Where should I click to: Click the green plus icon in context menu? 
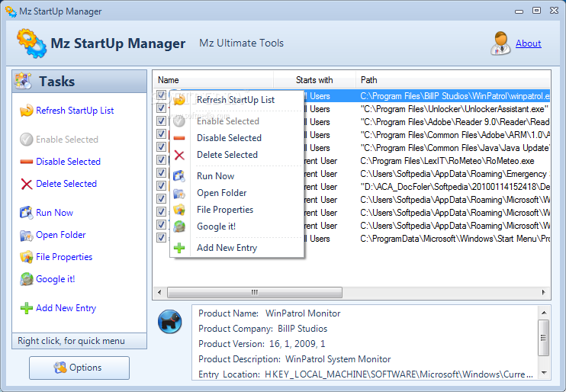[x=179, y=248]
